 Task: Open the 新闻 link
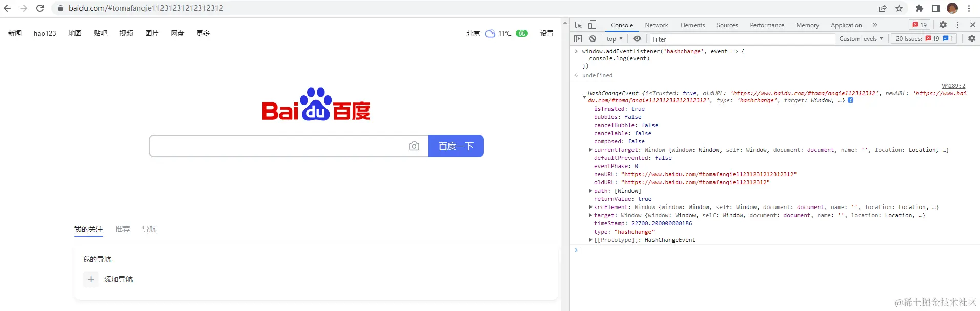15,33
